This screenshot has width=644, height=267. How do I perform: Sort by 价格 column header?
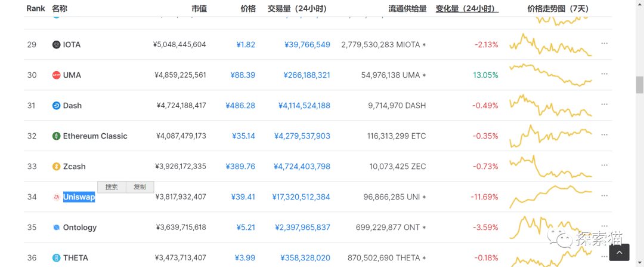click(x=248, y=8)
